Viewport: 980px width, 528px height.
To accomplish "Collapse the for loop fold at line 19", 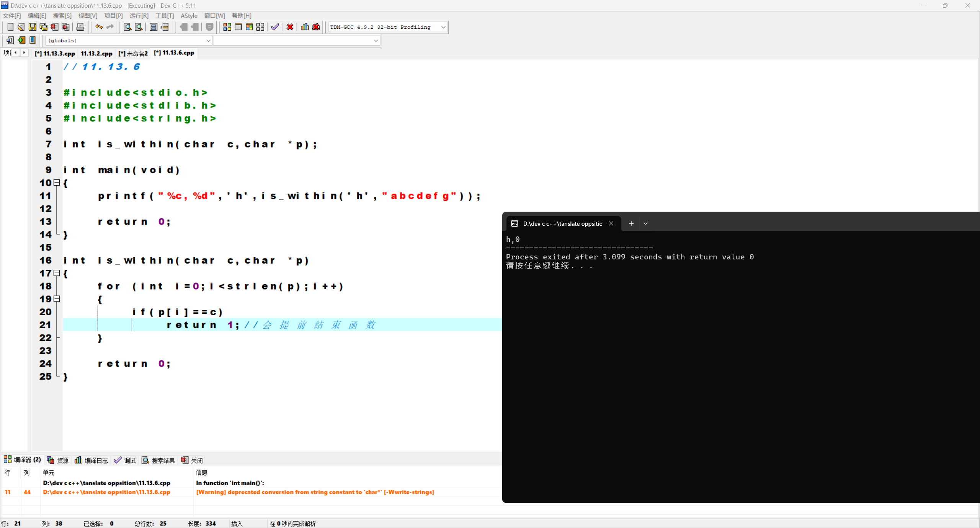I will [57, 299].
